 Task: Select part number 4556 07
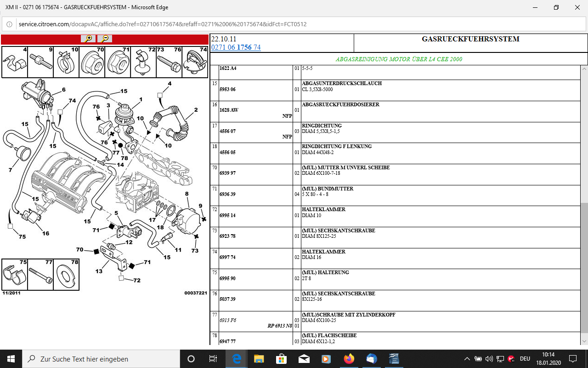point(227,131)
